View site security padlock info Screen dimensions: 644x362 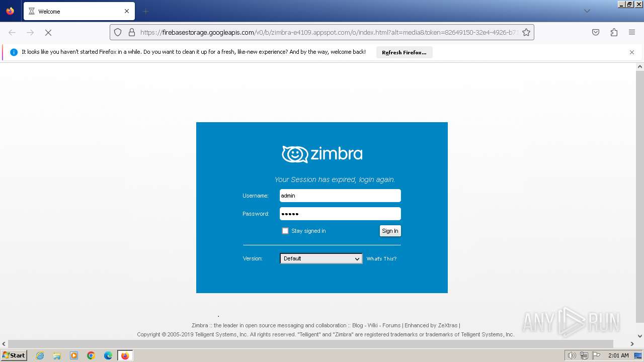pos(132,32)
